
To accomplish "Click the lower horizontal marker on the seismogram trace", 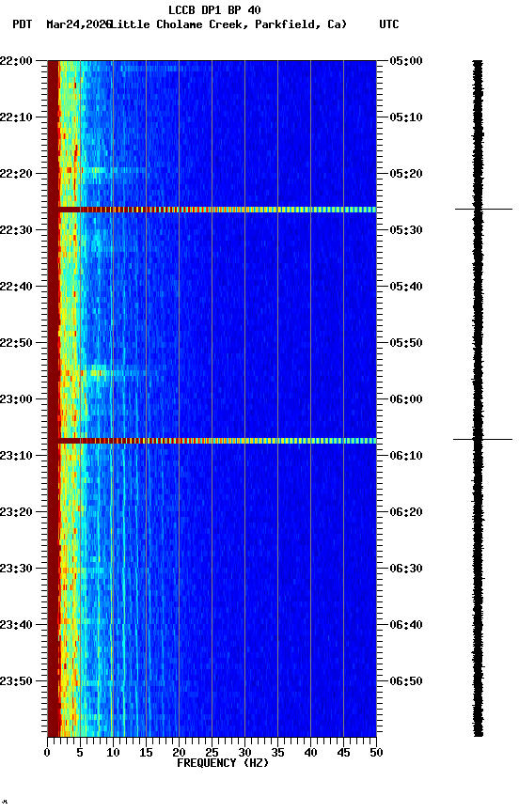I will point(482,440).
